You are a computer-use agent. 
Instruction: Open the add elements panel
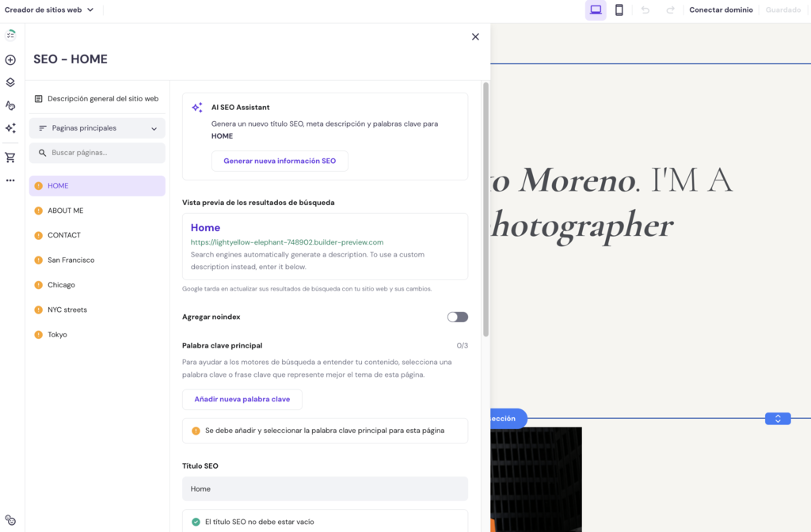tap(10, 59)
